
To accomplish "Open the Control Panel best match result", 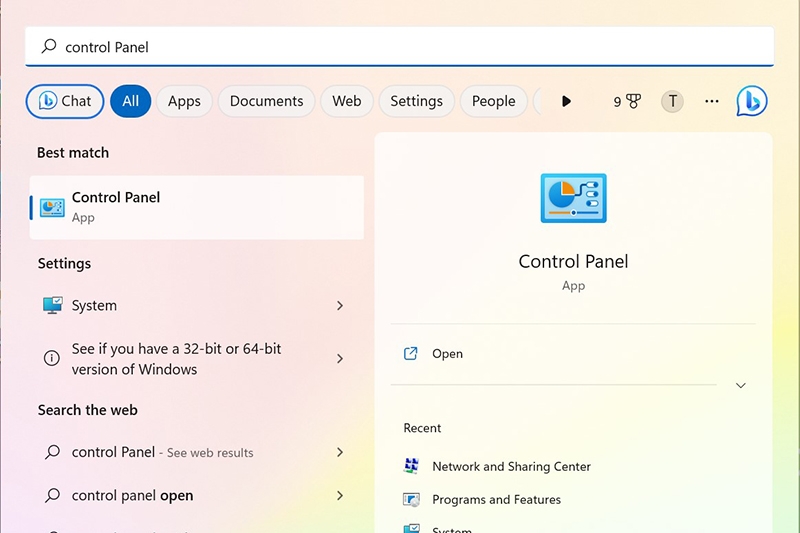I will (x=196, y=208).
